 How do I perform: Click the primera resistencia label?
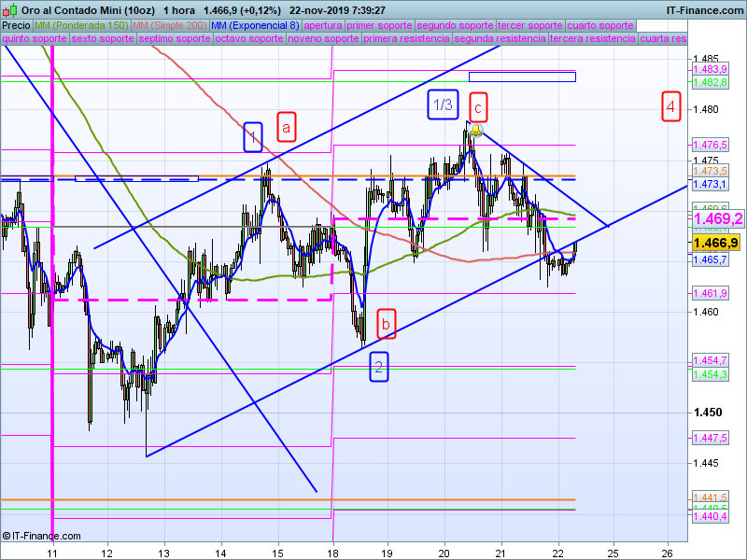[406, 38]
